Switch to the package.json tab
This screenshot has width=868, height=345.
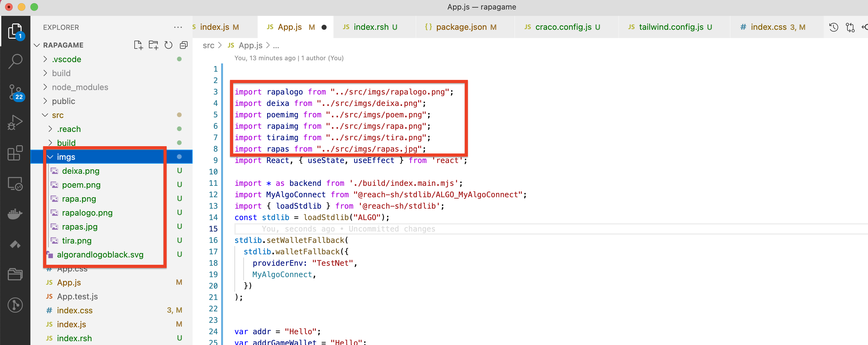pos(461,27)
